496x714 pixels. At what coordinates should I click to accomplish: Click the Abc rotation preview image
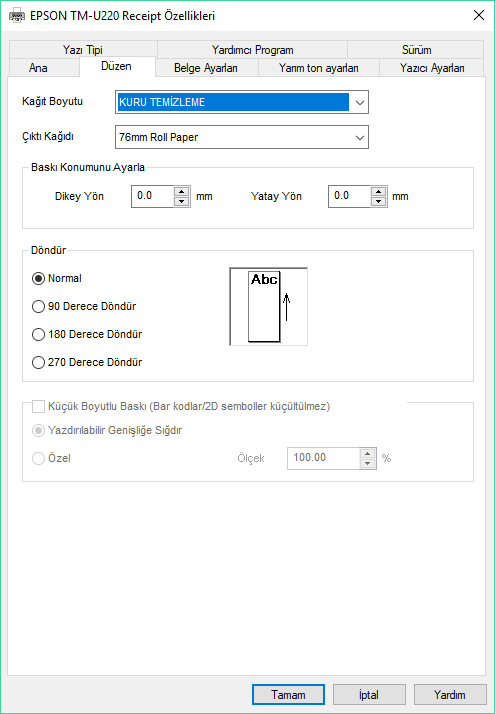[x=268, y=306]
